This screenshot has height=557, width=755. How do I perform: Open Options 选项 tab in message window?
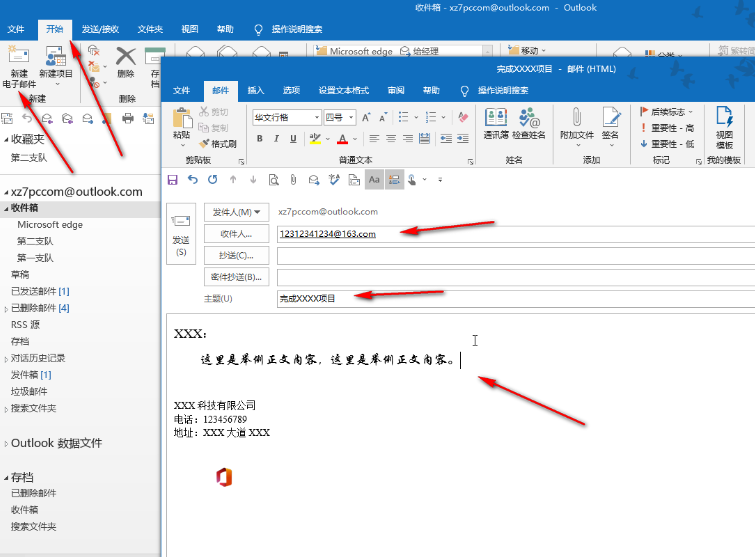coord(291,91)
